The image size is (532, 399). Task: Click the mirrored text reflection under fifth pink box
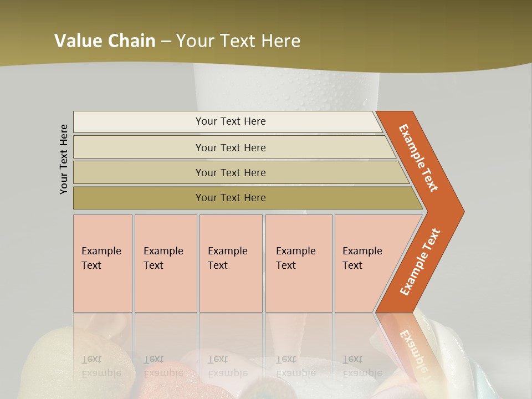[x=362, y=366]
